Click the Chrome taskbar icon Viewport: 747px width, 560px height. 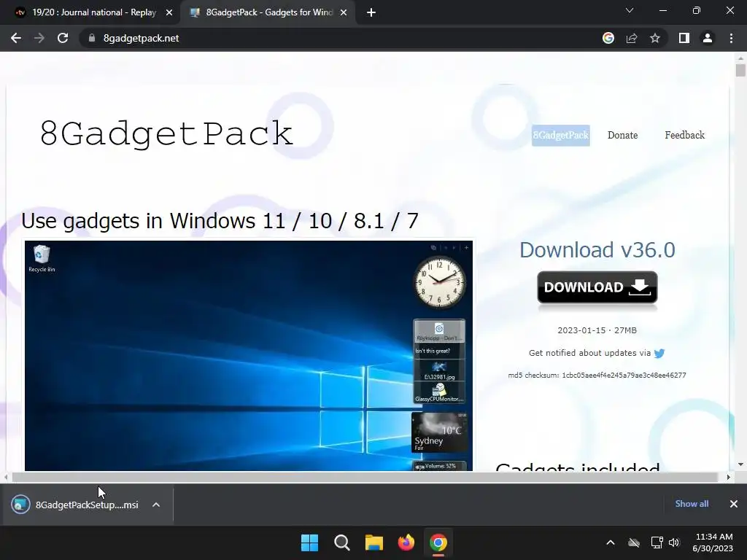438,542
